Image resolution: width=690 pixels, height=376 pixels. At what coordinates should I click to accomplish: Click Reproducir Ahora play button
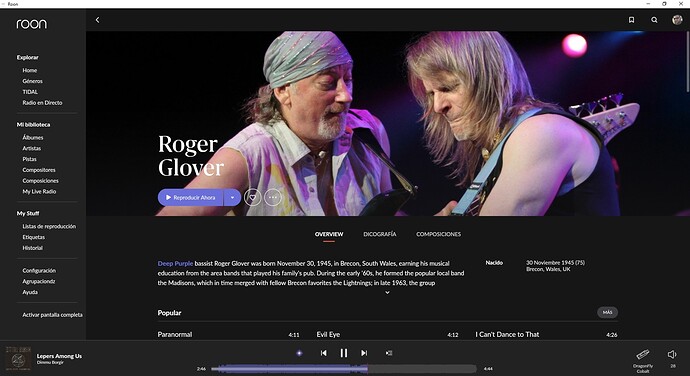(191, 198)
